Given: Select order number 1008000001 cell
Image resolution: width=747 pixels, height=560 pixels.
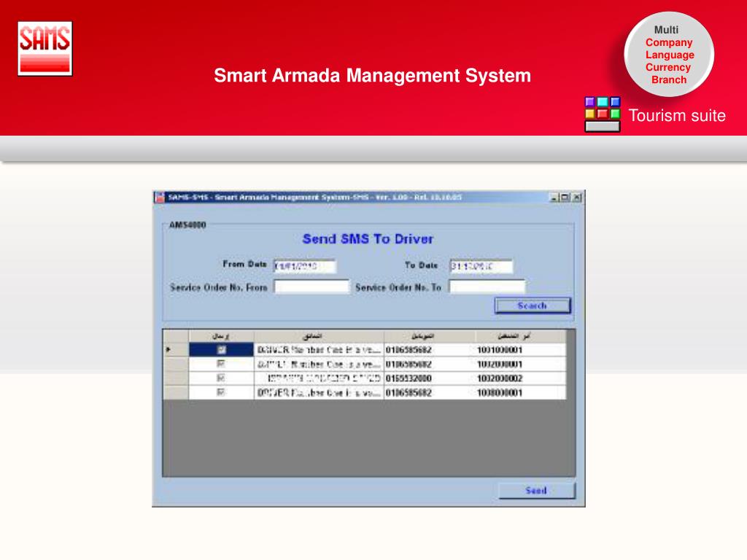Looking at the screenshot, I should click(x=520, y=393).
